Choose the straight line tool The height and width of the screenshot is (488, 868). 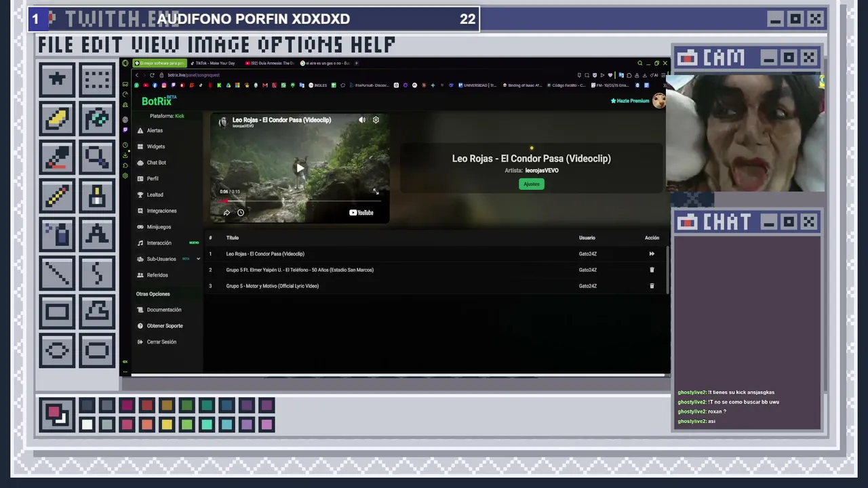(57, 274)
